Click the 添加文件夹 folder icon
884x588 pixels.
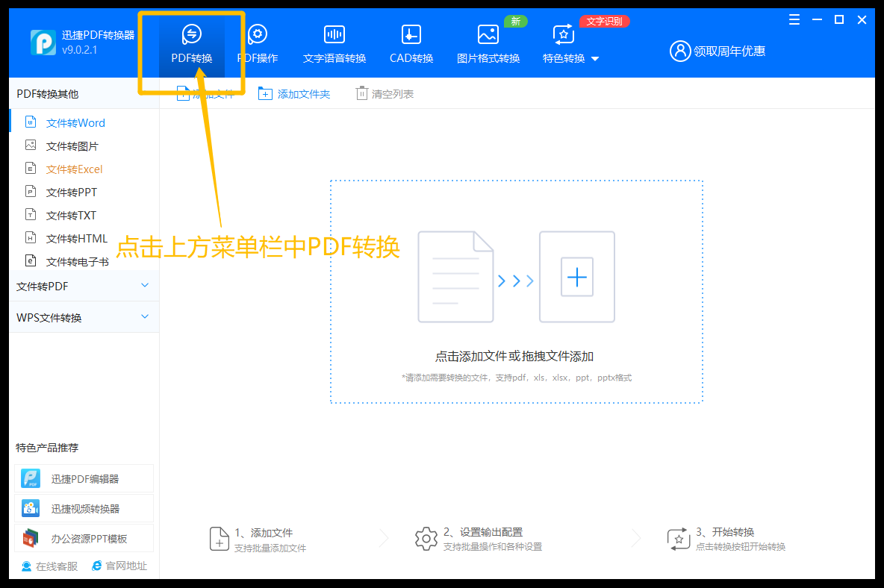(x=265, y=93)
